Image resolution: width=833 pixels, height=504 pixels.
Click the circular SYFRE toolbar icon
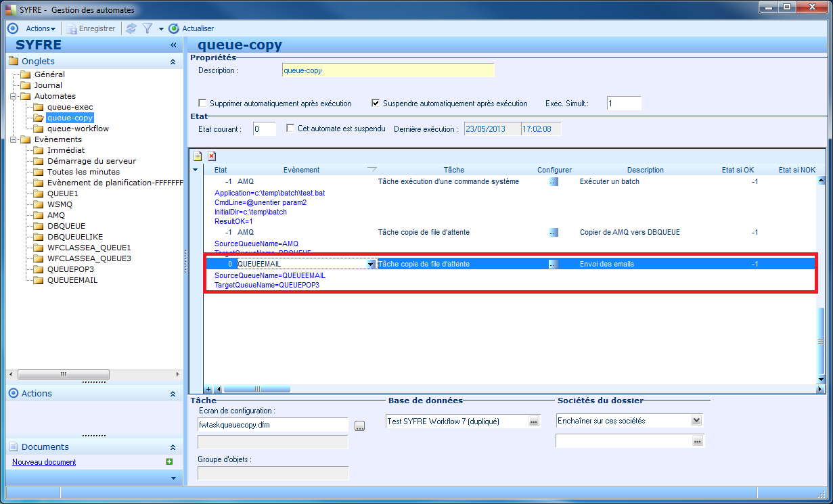[x=12, y=28]
